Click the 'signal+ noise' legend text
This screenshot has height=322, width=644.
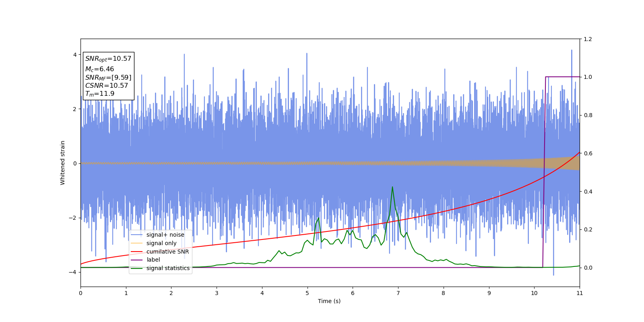click(x=165, y=235)
